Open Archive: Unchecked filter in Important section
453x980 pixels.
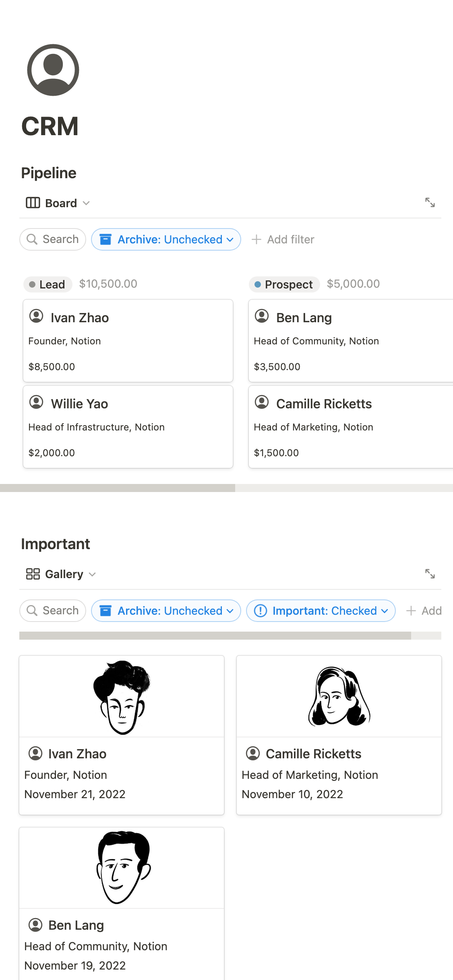[x=166, y=611]
